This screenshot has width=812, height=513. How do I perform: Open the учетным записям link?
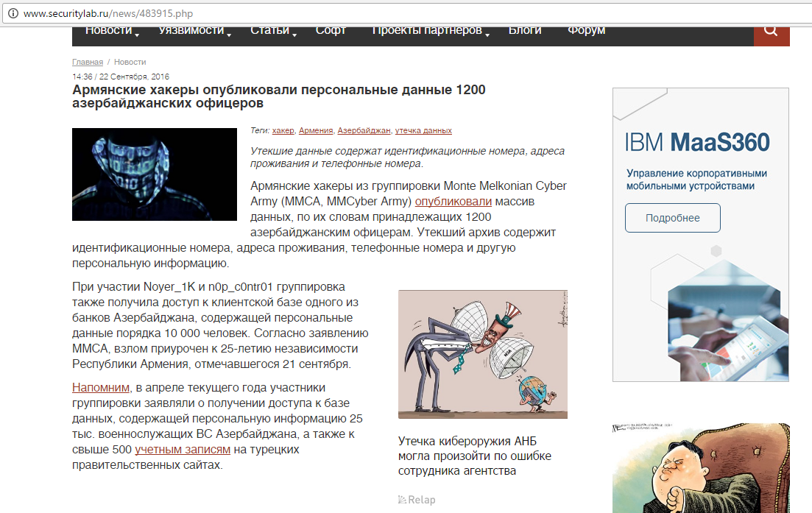[x=183, y=449]
